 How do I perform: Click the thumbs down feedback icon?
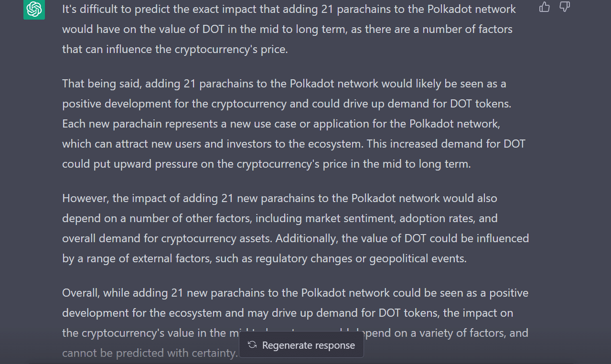(x=565, y=7)
